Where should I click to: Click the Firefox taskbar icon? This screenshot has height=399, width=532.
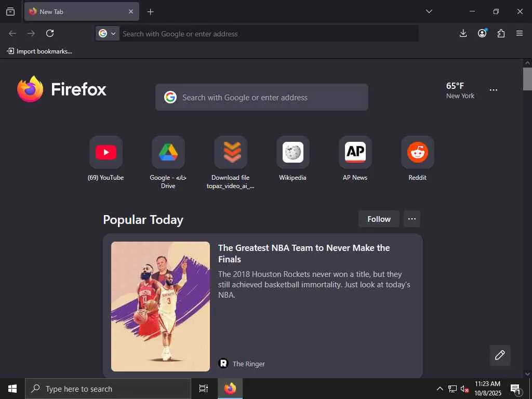(230, 389)
